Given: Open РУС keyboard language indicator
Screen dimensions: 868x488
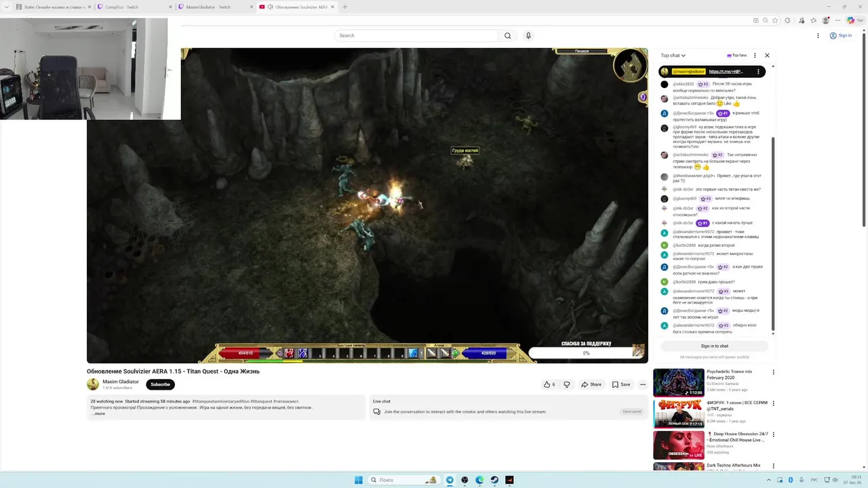Looking at the screenshot, I should coord(814,480).
